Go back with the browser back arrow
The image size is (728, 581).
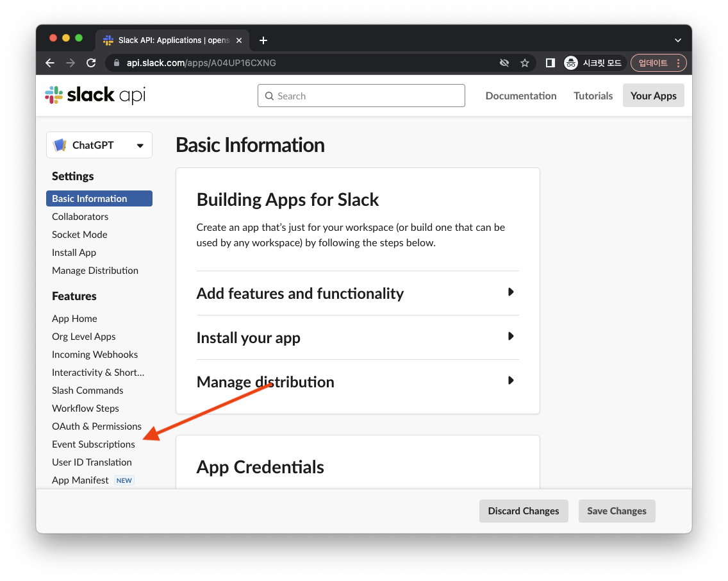click(50, 63)
